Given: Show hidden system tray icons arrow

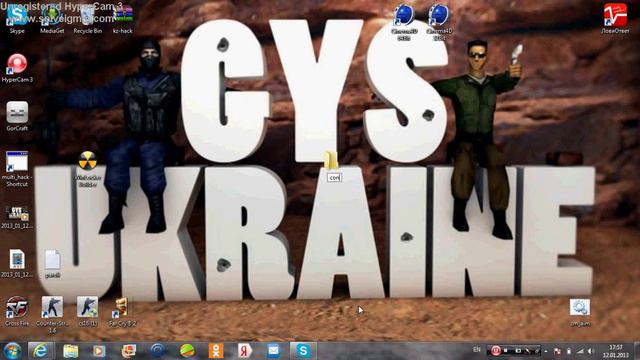Looking at the screenshot, I should click(546, 351).
